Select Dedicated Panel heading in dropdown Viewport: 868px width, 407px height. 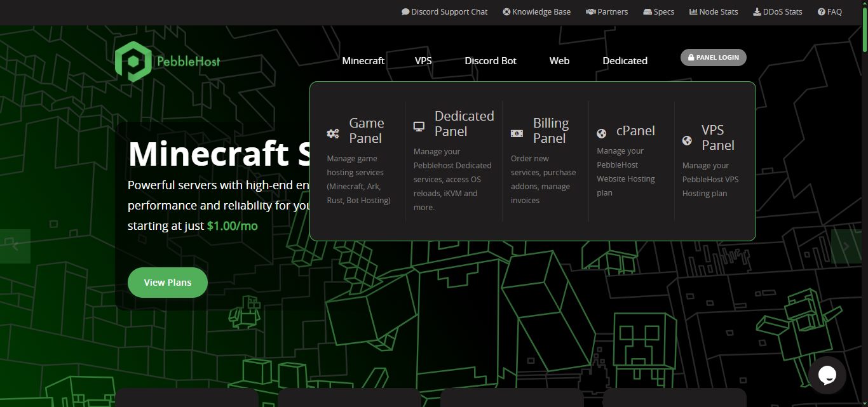[x=464, y=124]
